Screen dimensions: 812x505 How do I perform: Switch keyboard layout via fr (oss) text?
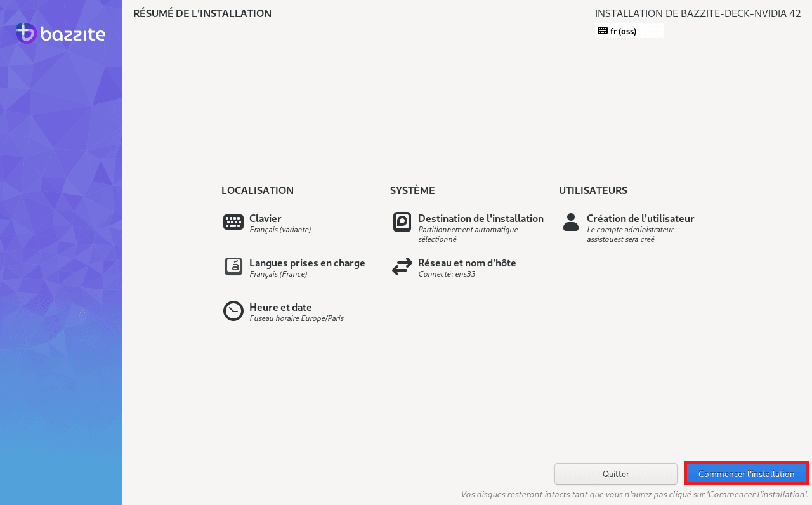tap(623, 31)
